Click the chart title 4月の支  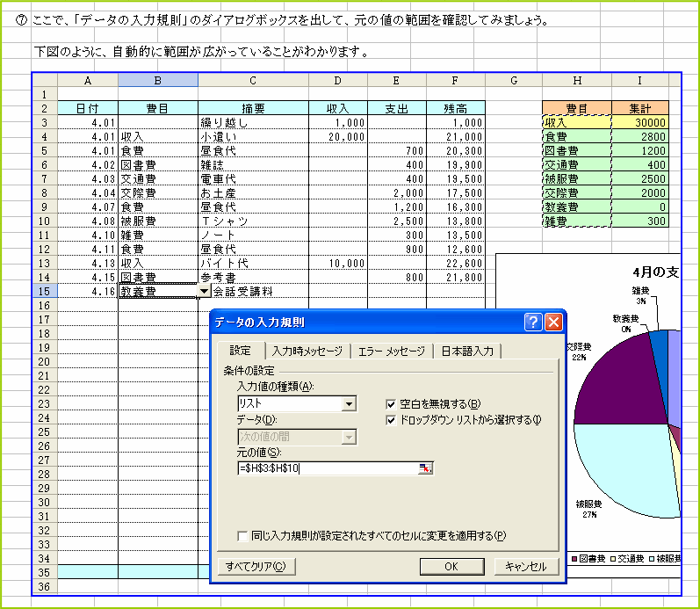(656, 272)
